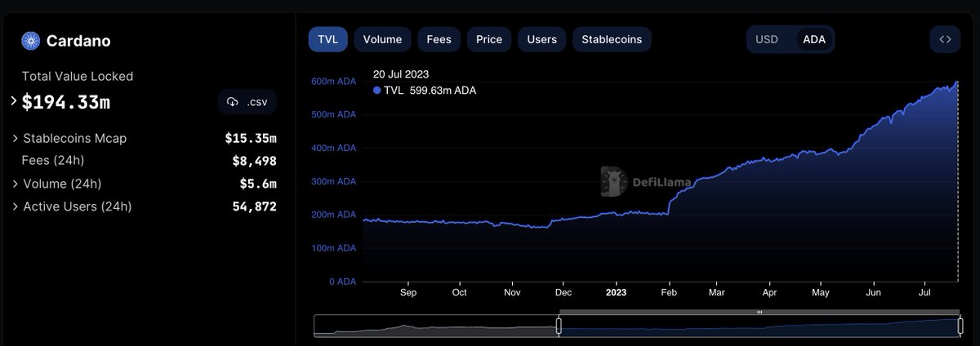The image size is (980, 346).
Task: Select the Stablecoins chart tab
Action: [x=612, y=39]
